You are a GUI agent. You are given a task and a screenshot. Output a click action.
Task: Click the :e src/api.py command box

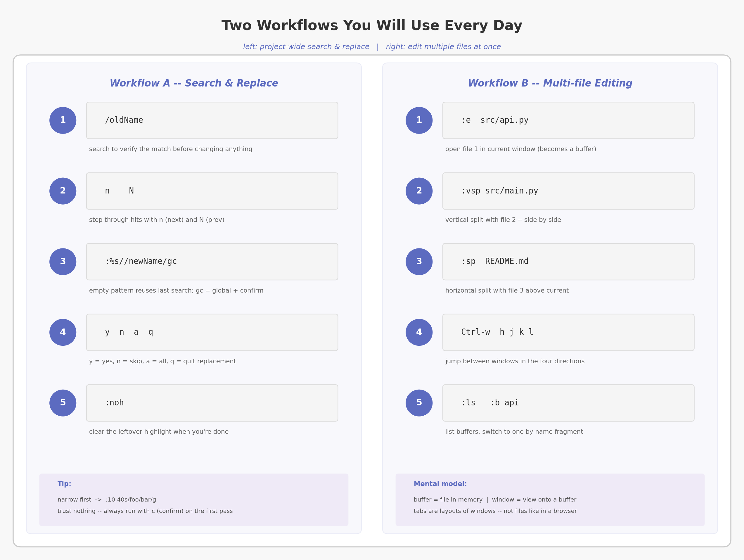click(568, 120)
